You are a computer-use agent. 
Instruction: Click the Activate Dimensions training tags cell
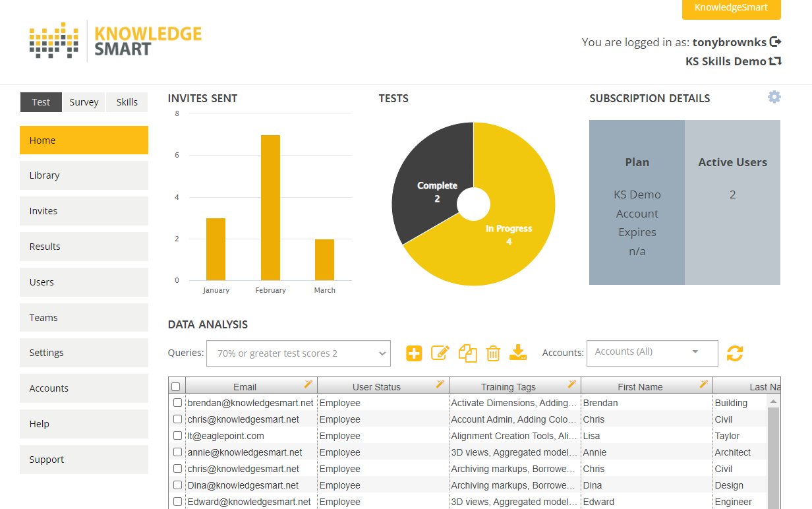tap(515, 403)
